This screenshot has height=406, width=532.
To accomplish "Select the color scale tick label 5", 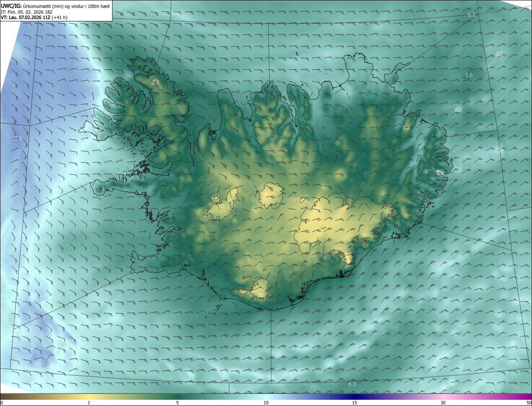I will [177, 403].
